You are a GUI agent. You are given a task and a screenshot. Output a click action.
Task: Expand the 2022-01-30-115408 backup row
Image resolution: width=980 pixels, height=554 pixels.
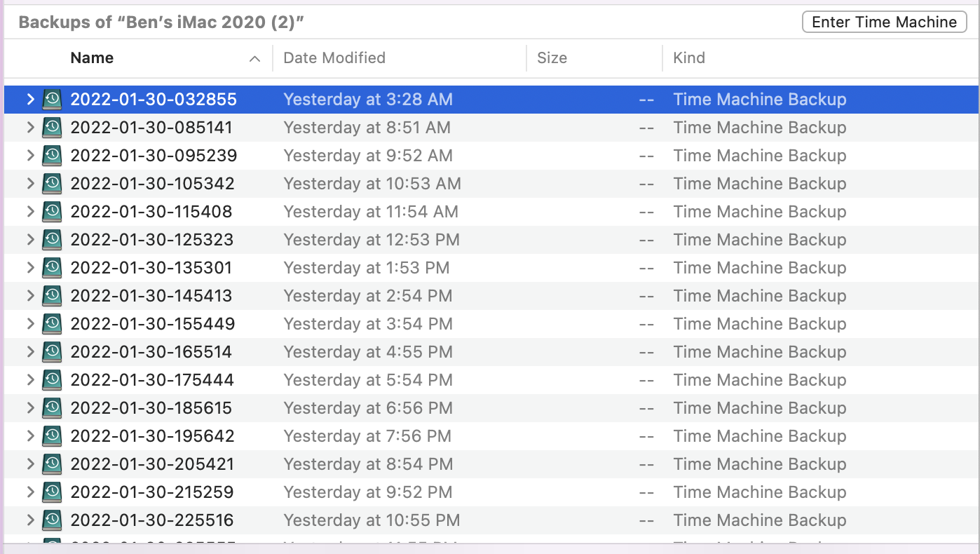(30, 212)
